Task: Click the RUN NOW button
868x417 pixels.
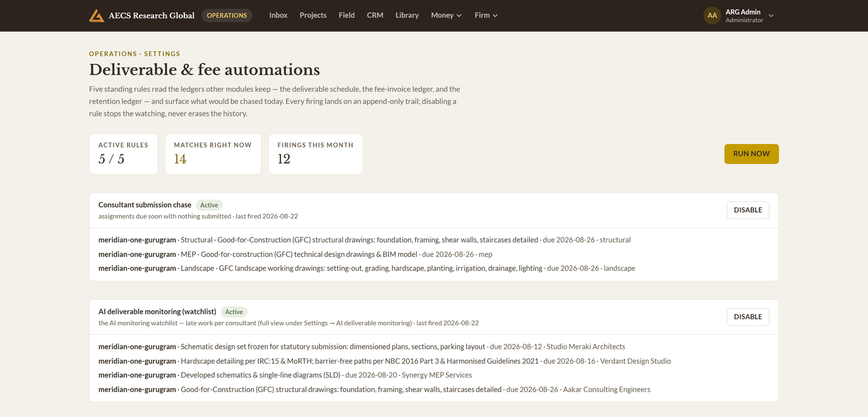Action: [x=751, y=154]
